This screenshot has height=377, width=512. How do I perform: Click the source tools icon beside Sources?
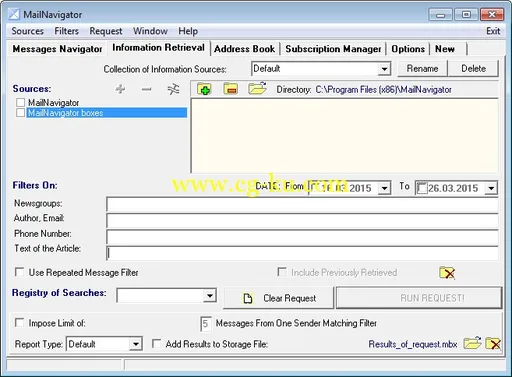pos(173,89)
